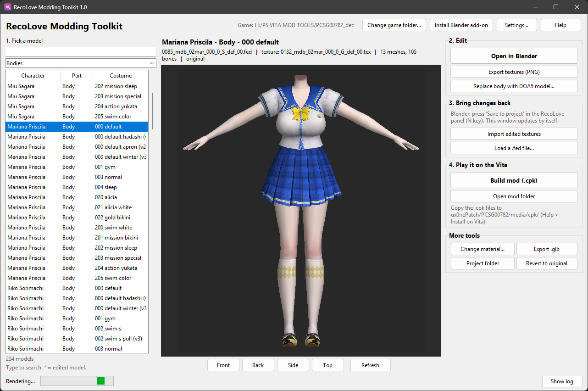Sort list by Costume column header

pos(121,76)
